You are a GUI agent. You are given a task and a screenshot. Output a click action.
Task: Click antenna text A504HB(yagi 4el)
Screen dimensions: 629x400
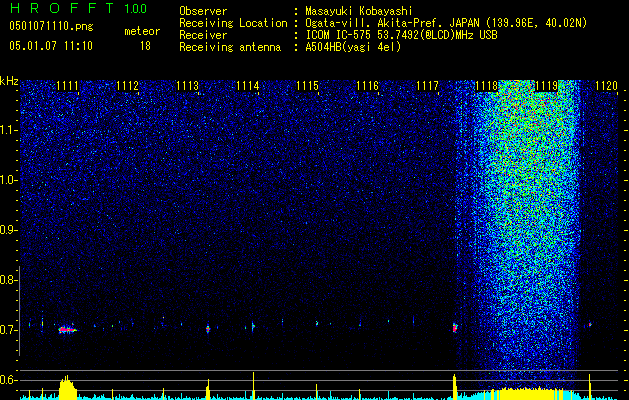[x=353, y=47]
